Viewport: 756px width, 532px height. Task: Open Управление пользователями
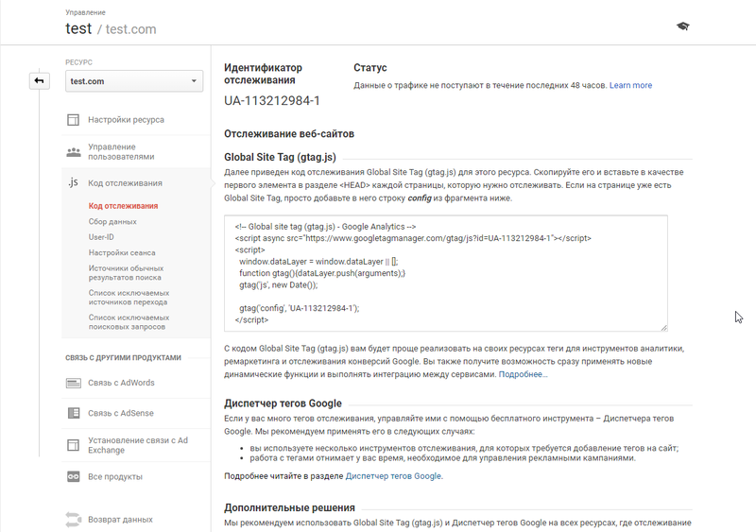[121, 151]
